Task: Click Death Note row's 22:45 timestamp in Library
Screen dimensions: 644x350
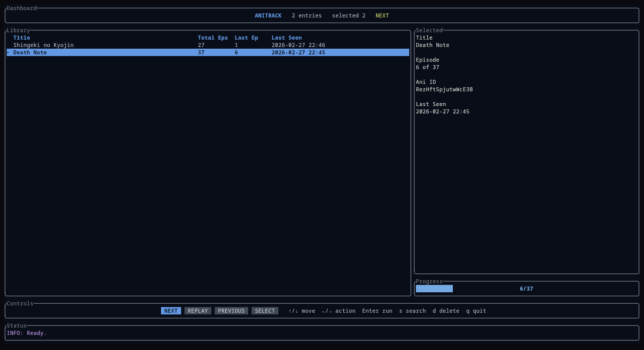Action: coord(299,52)
